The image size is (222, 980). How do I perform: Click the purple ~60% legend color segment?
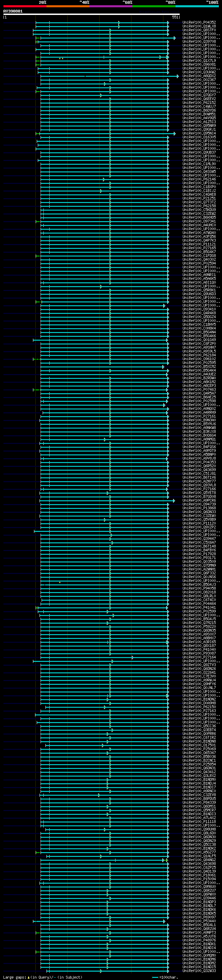[x=111, y=6]
